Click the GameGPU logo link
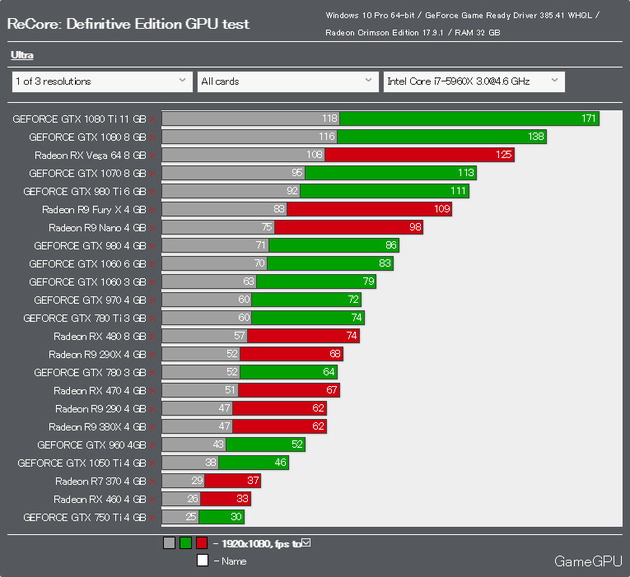 (588, 561)
